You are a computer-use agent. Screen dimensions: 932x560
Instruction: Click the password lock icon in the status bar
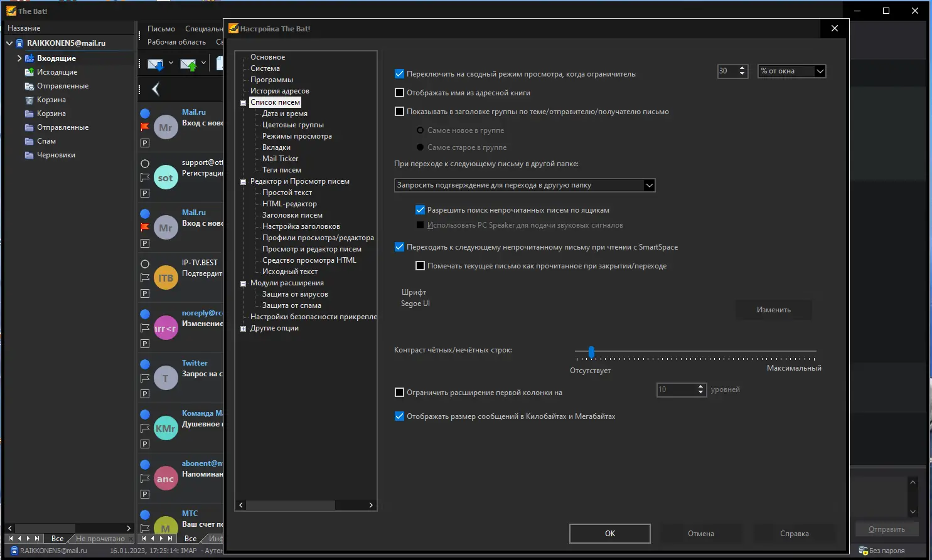click(863, 551)
